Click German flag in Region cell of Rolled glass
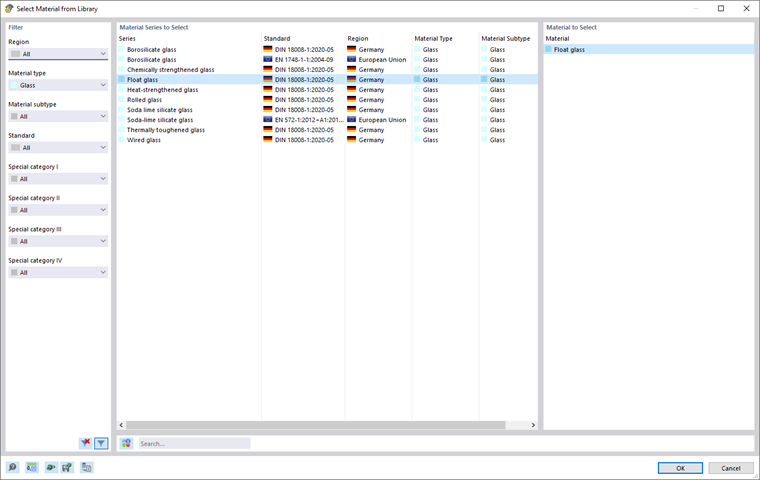Image resolution: width=760 pixels, height=480 pixels. click(352, 99)
